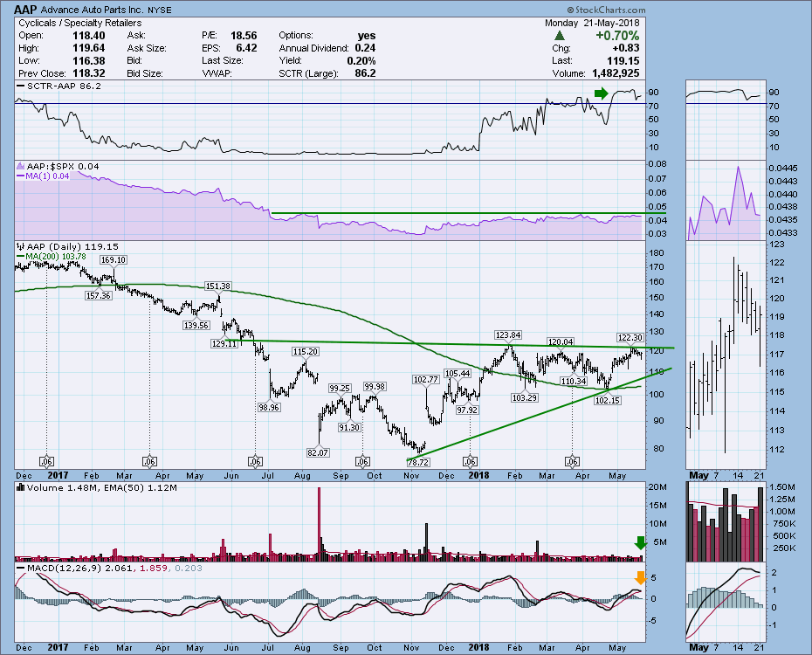This screenshot has width=812, height=655.
Task: Click the Annual Dividend value 0.24
Action: (366, 48)
